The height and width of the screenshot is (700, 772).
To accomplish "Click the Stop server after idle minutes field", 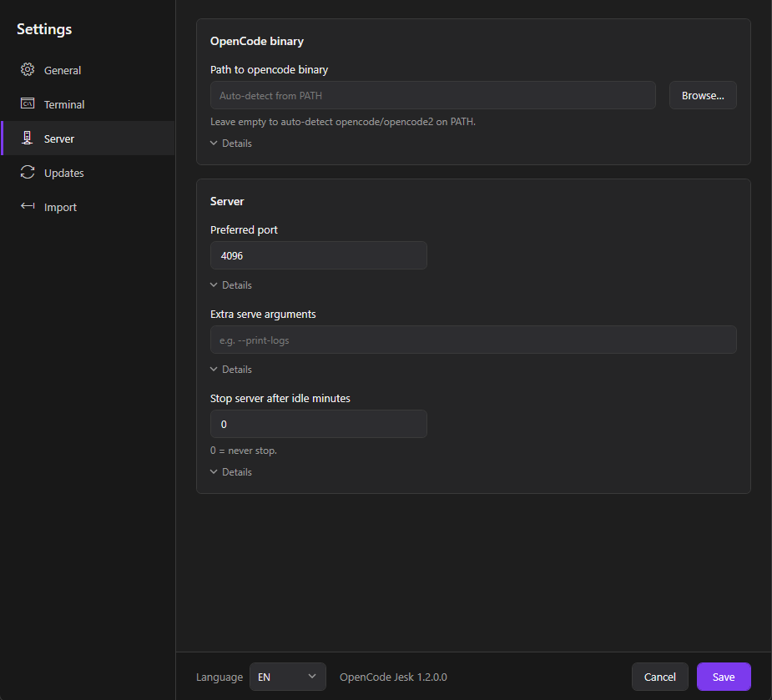I will coord(319,424).
